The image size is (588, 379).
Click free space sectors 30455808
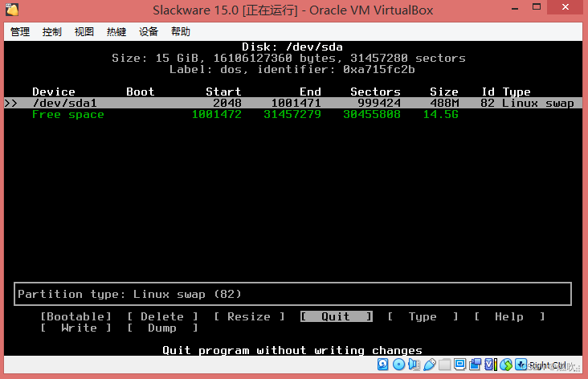point(372,114)
